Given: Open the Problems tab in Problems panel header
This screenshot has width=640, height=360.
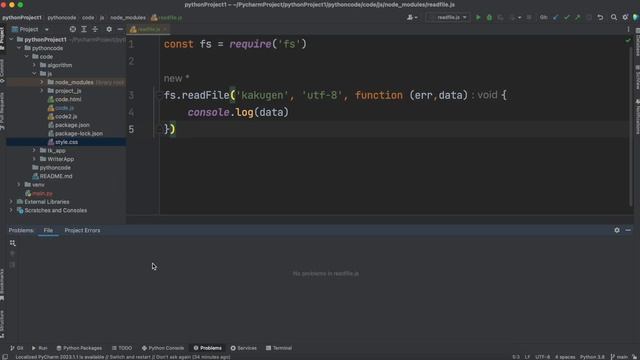Looking at the screenshot, I should coord(21,231).
